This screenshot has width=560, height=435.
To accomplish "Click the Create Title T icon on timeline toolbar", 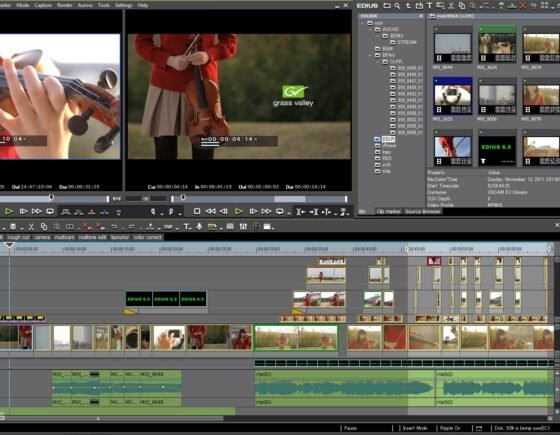I will 186,226.
